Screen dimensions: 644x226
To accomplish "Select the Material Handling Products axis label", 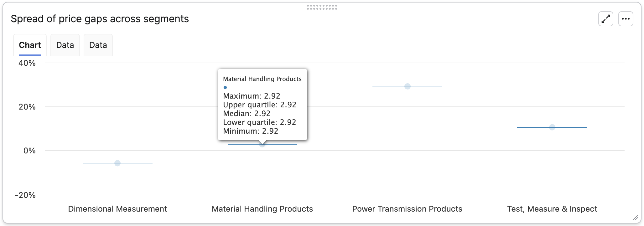I will point(262,209).
